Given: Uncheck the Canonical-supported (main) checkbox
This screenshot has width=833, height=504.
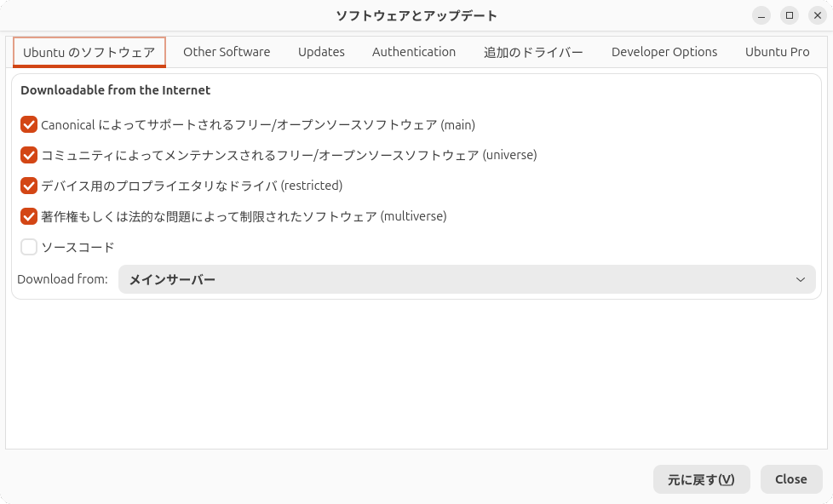Looking at the screenshot, I should (x=29, y=124).
